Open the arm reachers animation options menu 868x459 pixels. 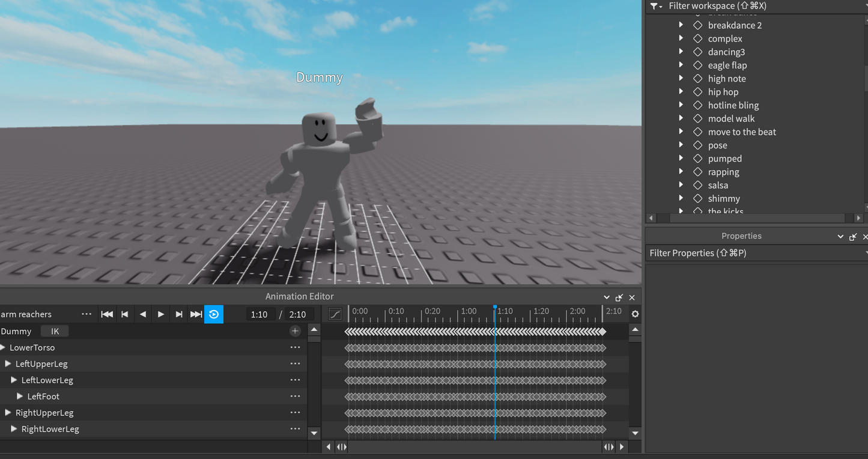pyautogui.click(x=86, y=314)
